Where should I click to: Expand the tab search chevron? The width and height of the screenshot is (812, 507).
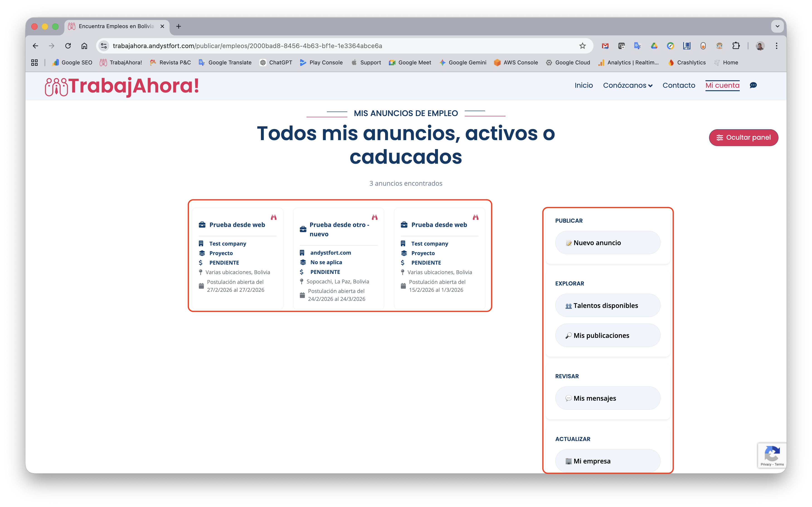click(x=777, y=26)
